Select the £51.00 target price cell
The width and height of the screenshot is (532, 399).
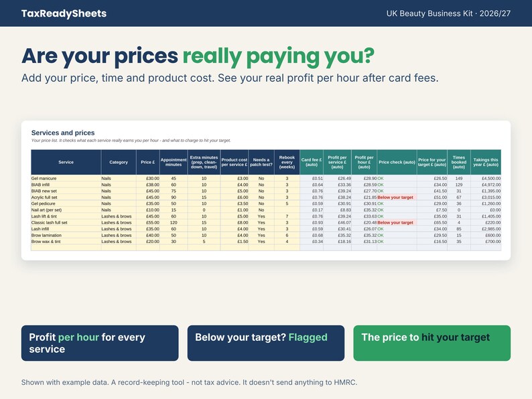(x=432, y=197)
